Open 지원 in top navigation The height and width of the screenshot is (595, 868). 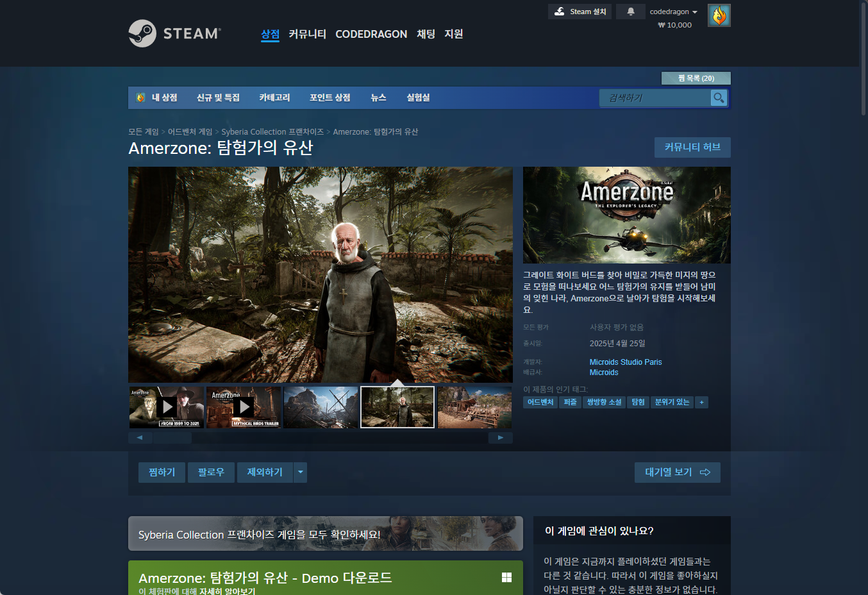tap(454, 34)
